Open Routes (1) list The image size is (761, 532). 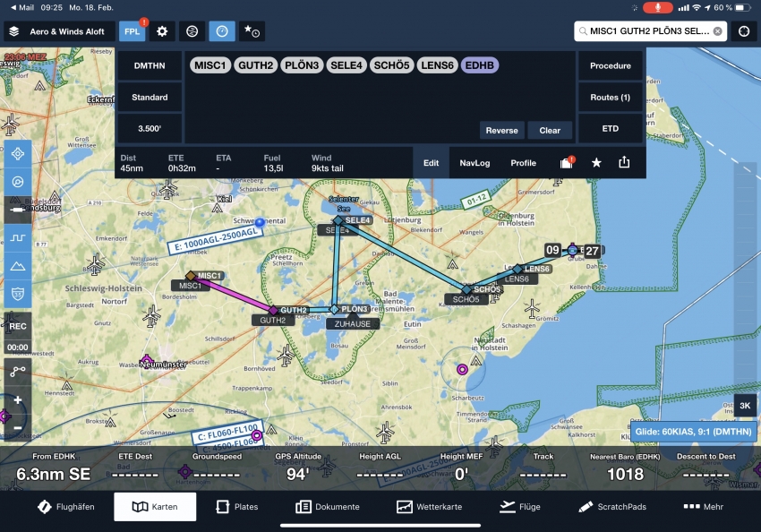pos(611,97)
